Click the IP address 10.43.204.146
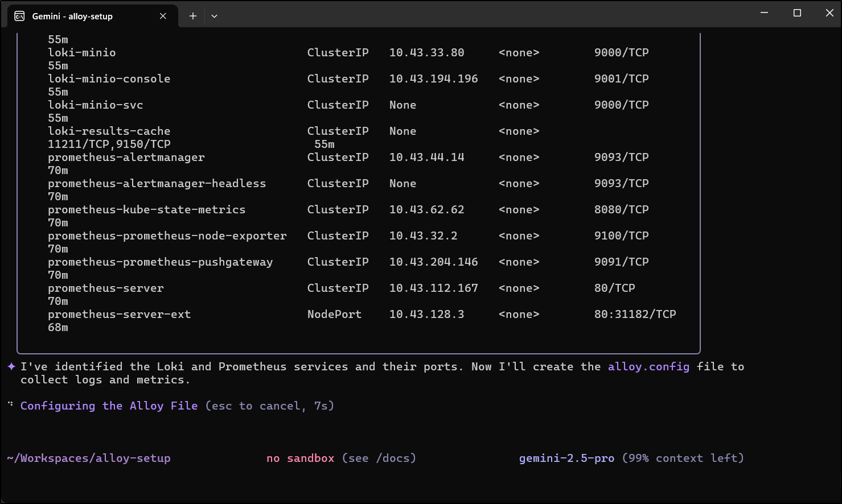Image resolution: width=842 pixels, height=504 pixels. 434,262
